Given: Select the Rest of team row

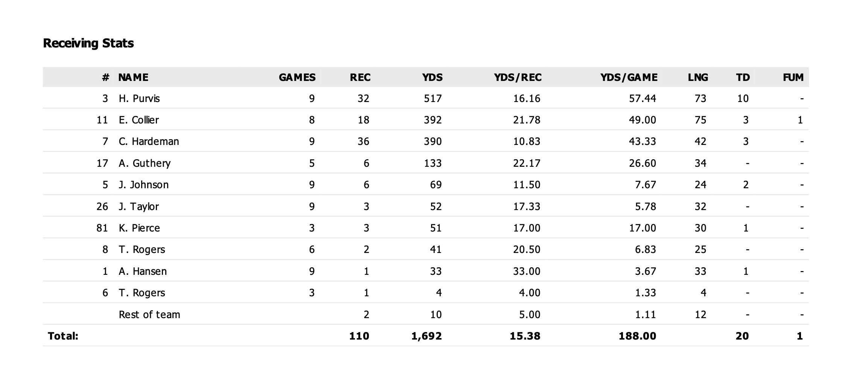Looking at the screenshot, I should click(x=426, y=314).
